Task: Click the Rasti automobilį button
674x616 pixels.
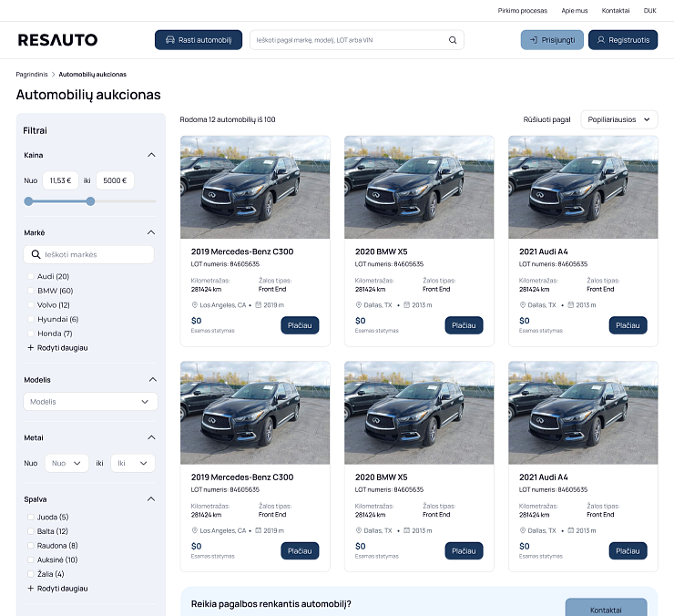Action: click(x=199, y=40)
